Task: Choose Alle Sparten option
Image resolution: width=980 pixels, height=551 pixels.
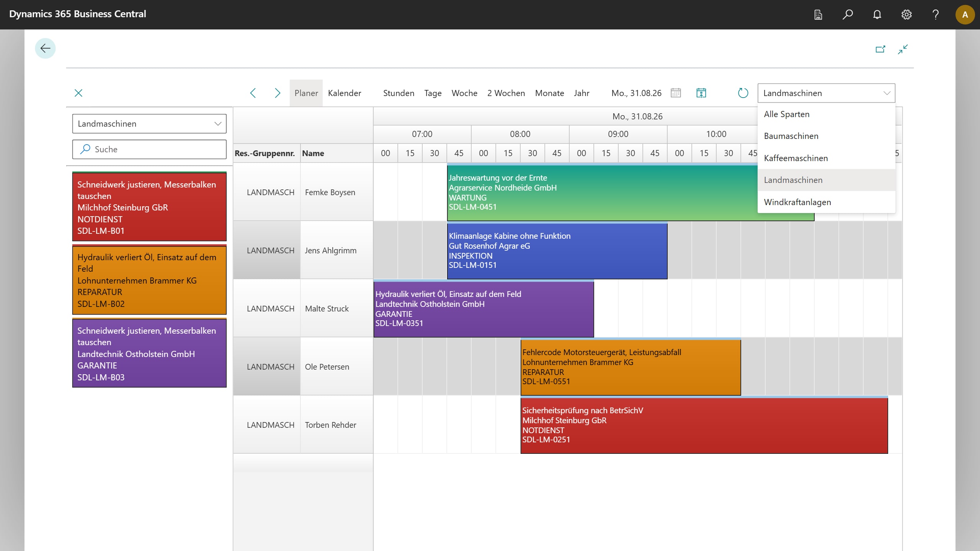Action: tap(826, 114)
